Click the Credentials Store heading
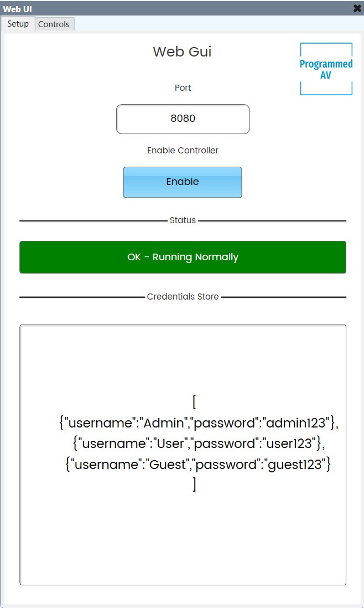The width and height of the screenshot is (364, 608). coord(182,296)
